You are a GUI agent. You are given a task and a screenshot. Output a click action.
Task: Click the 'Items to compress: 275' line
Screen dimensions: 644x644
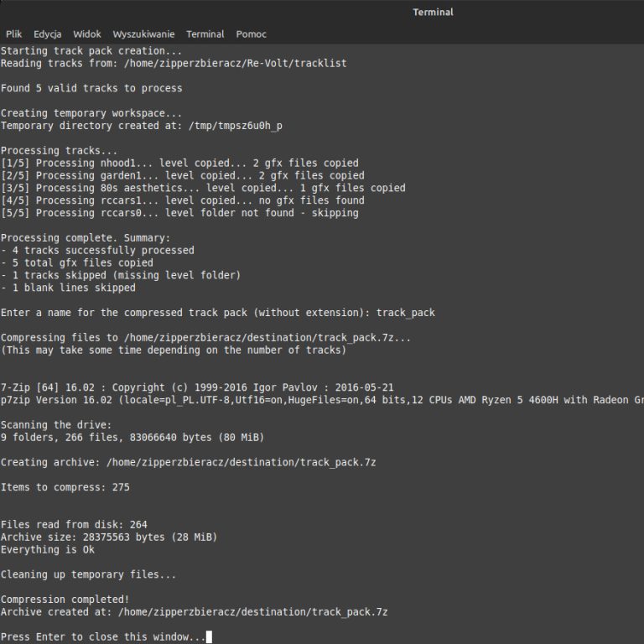[x=65, y=487]
